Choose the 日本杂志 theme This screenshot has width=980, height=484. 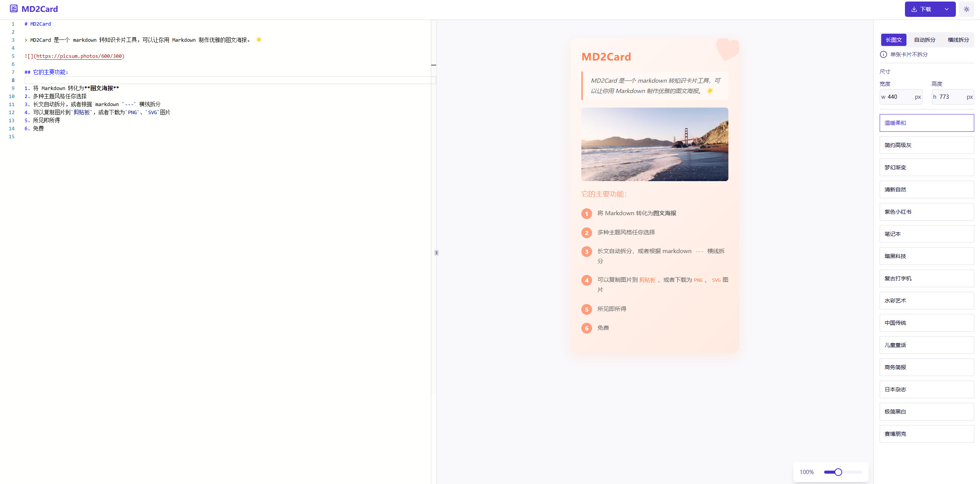926,389
